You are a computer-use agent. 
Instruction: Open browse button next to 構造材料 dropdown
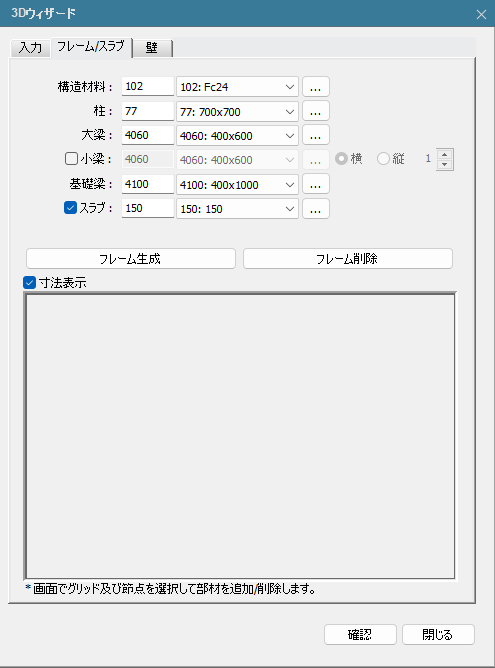tap(316, 87)
